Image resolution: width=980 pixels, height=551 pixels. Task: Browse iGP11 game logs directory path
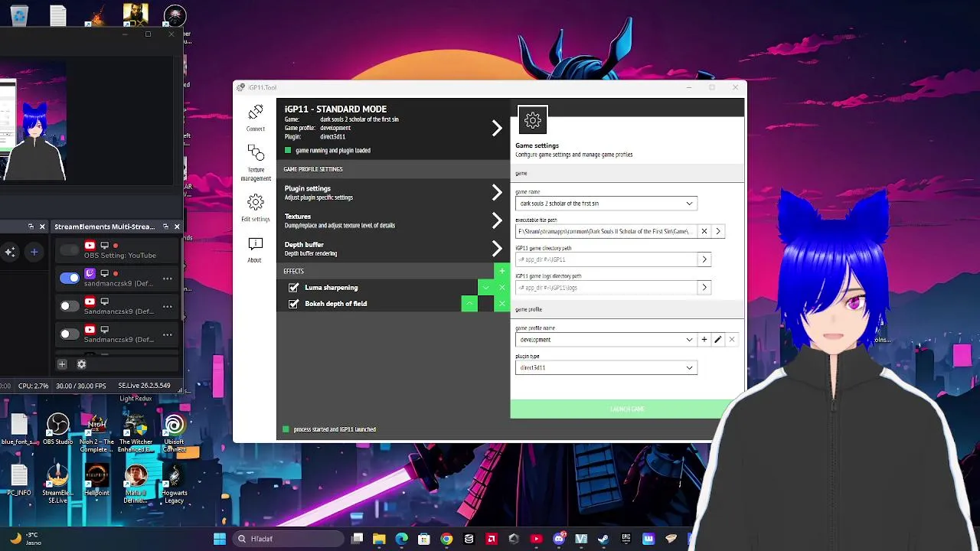(704, 288)
